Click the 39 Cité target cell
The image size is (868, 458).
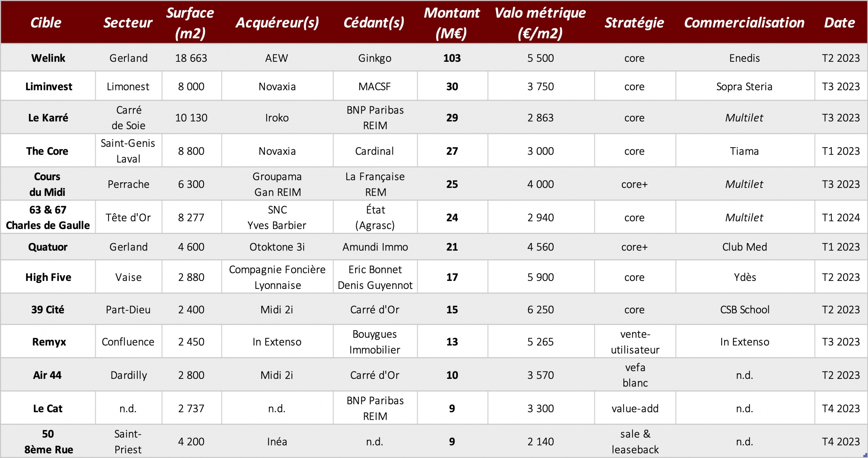[48, 310]
